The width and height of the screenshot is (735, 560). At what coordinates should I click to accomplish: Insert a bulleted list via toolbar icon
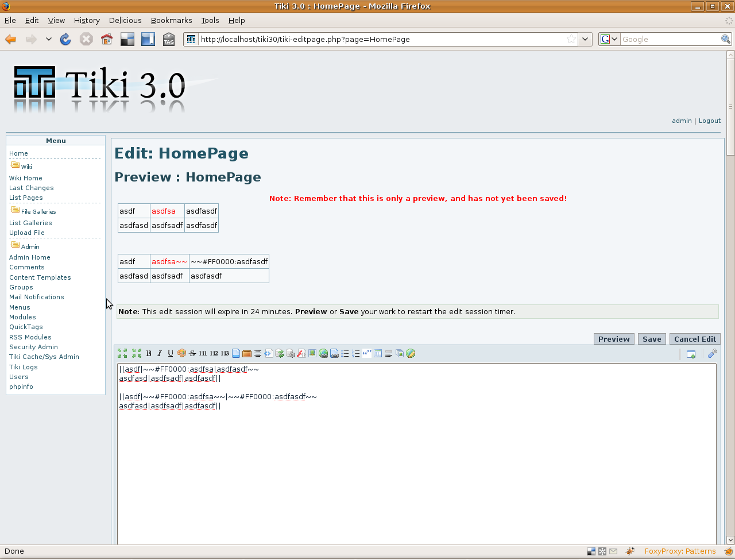(345, 354)
